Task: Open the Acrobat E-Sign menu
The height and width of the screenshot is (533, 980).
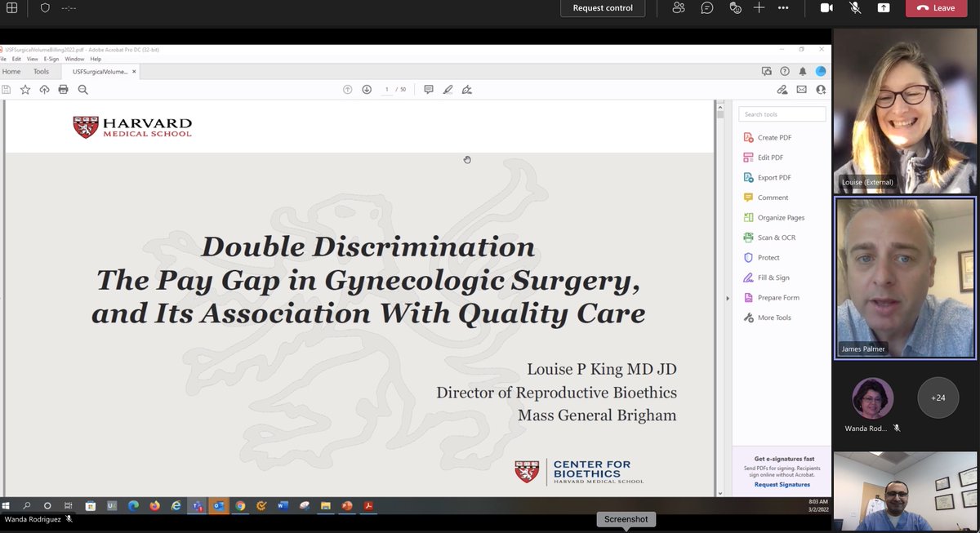Action: point(51,59)
